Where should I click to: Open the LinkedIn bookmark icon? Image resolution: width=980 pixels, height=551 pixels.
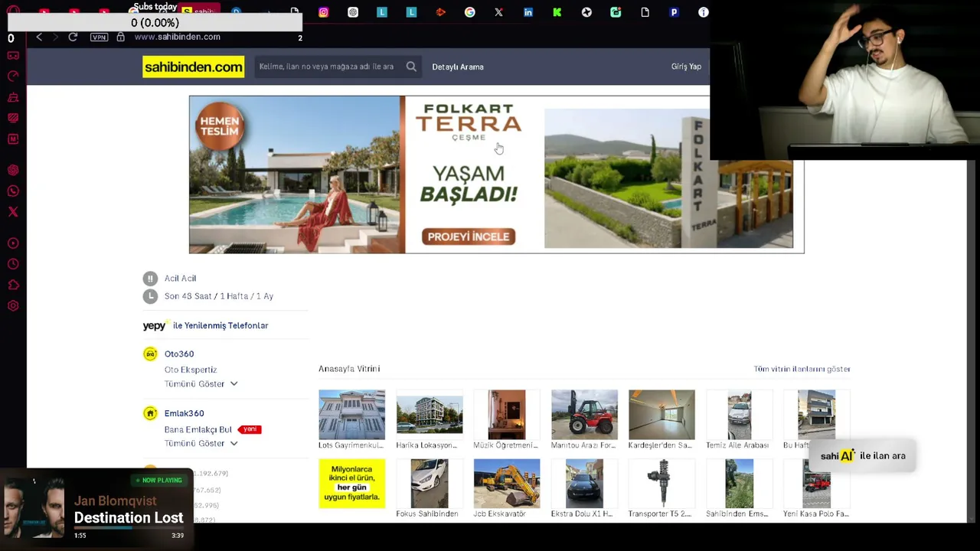[x=528, y=12]
